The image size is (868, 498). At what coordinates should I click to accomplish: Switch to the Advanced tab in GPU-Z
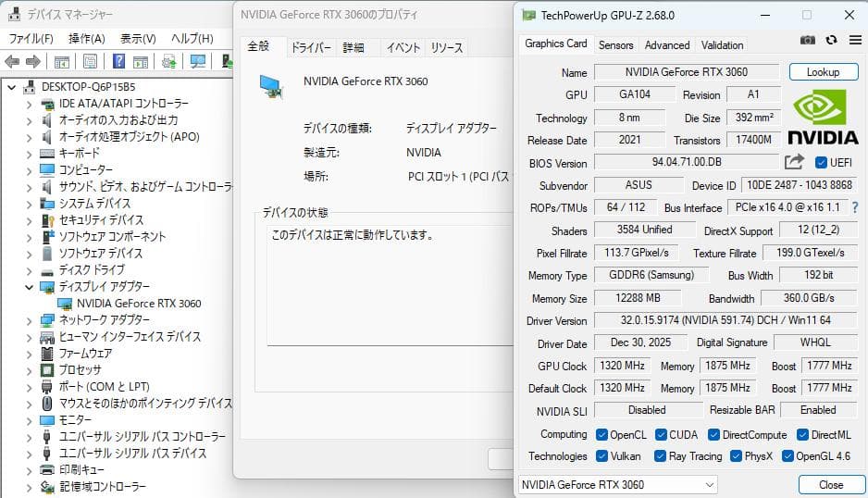(x=667, y=44)
